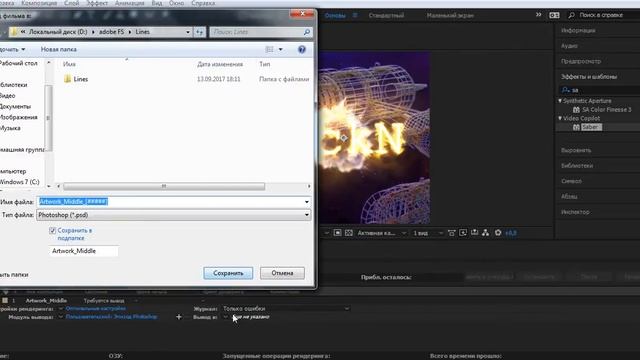Open the Справка menu
This screenshot has width=640, height=360.
[x=203, y=3]
